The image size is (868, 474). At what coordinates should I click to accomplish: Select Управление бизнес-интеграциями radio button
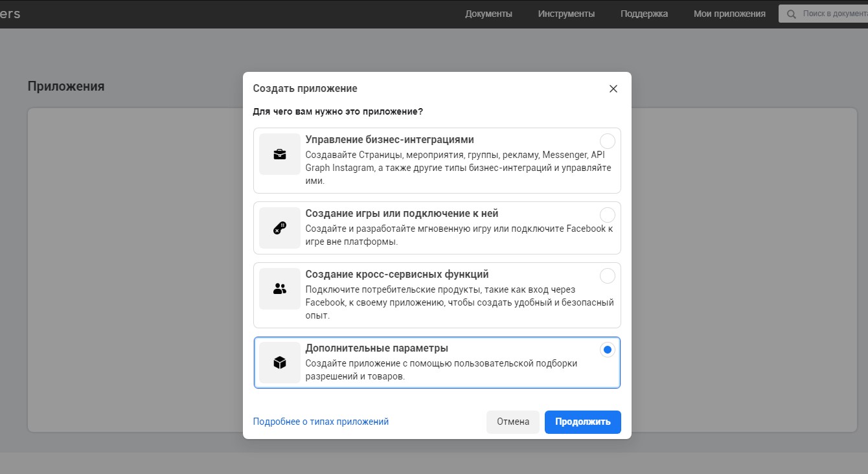tap(608, 141)
